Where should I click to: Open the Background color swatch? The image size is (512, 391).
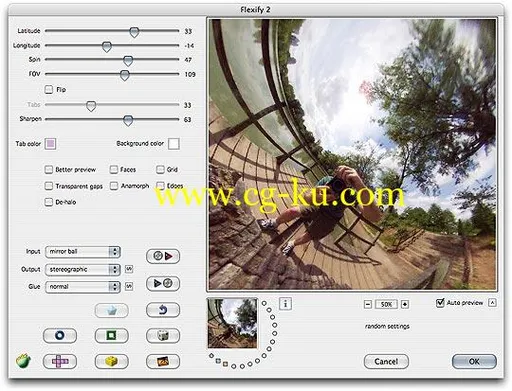point(174,144)
